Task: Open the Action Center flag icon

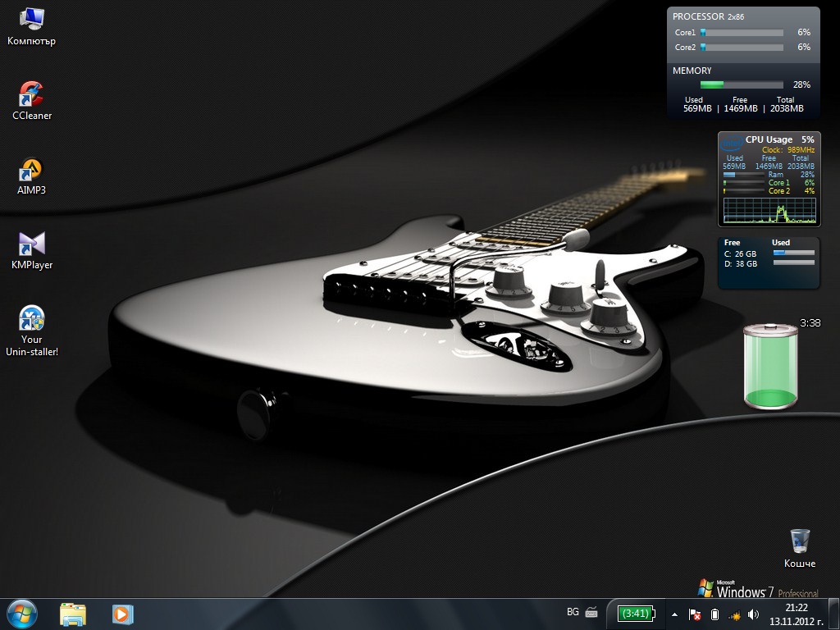Action: click(695, 614)
